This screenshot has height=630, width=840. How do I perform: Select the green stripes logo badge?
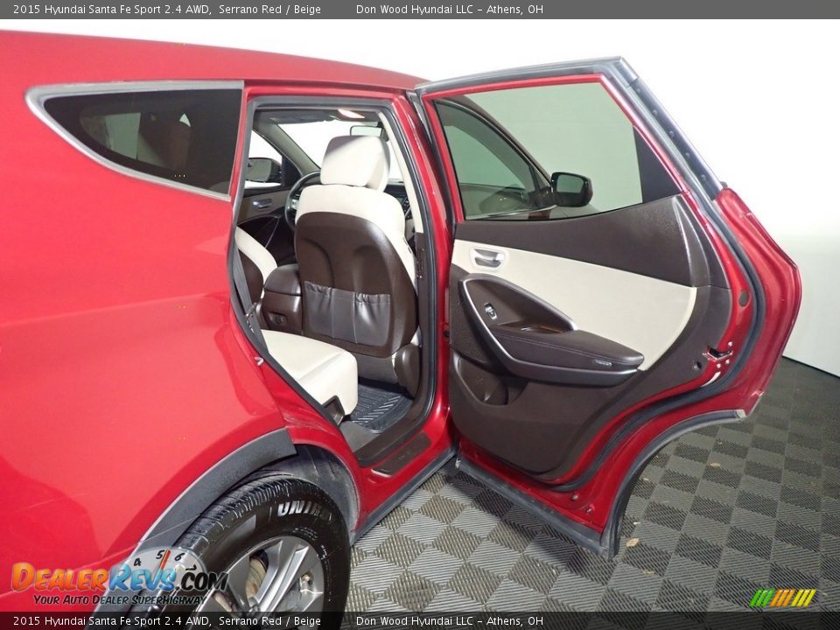pyautogui.click(x=761, y=597)
